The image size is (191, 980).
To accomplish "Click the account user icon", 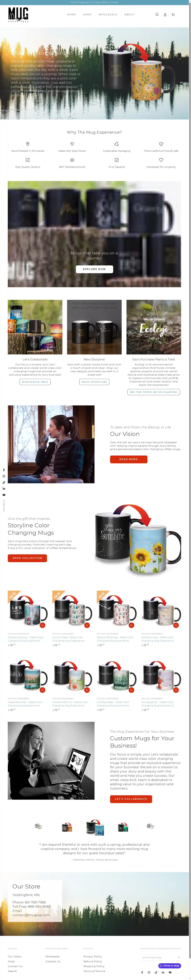I will click(165, 14).
